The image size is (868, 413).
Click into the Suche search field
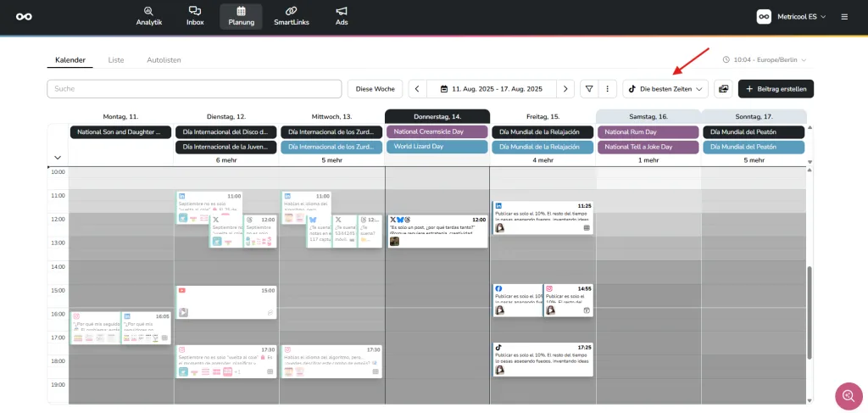pos(195,89)
